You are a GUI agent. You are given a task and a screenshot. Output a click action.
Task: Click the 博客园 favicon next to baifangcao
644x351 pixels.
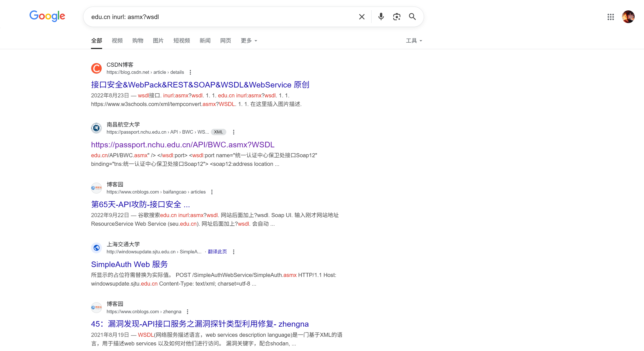pos(96,188)
